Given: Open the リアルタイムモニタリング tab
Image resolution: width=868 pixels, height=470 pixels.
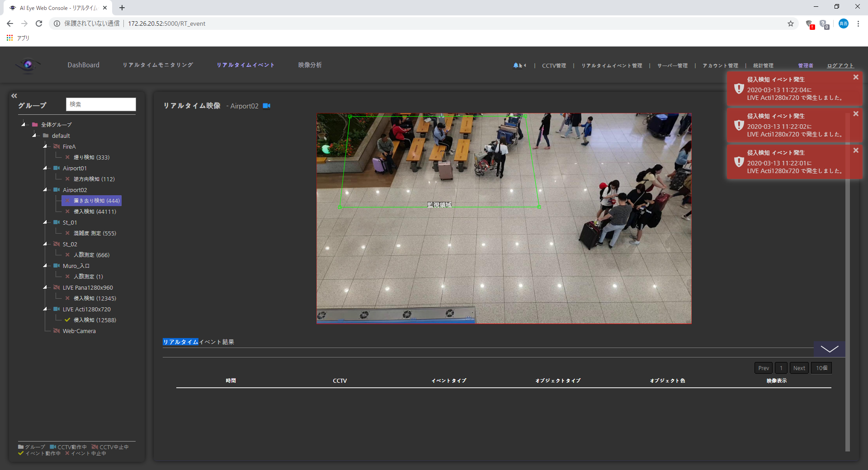Looking at the screenshot, I should [158, 65].
